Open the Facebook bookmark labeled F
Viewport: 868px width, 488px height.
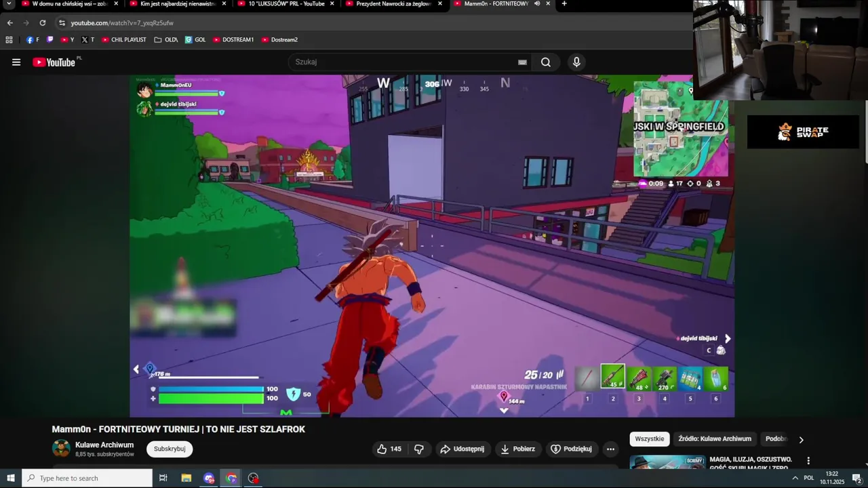pos(33,40)
